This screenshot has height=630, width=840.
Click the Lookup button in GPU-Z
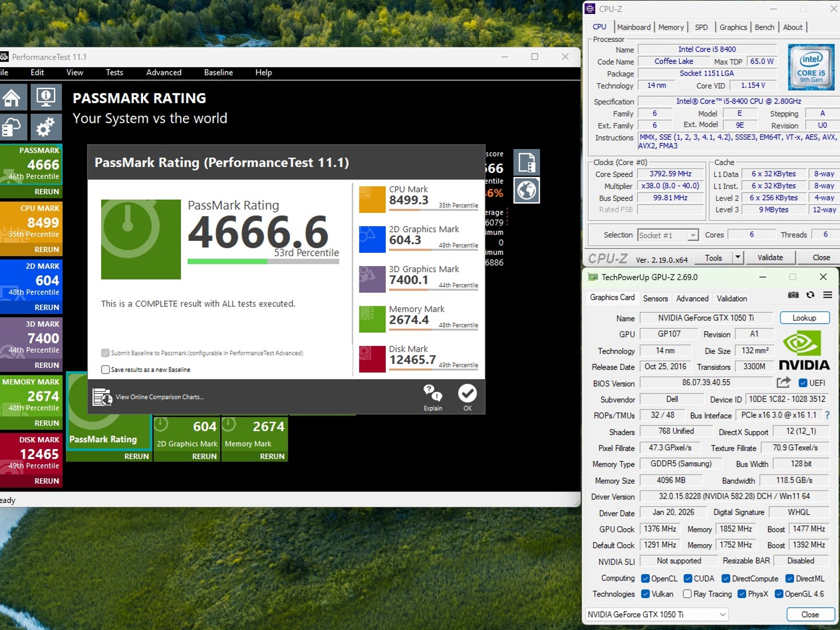pyautogui.click(x=804, y=318)
